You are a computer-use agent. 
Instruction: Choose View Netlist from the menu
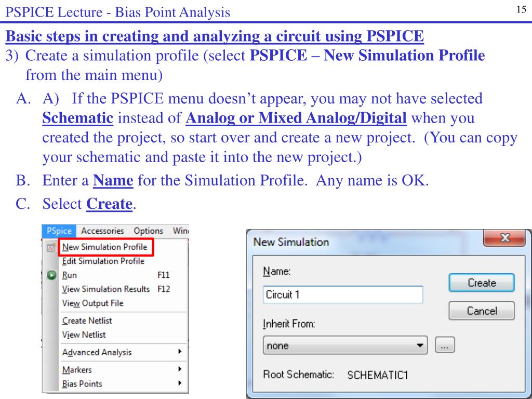(84, 335)
